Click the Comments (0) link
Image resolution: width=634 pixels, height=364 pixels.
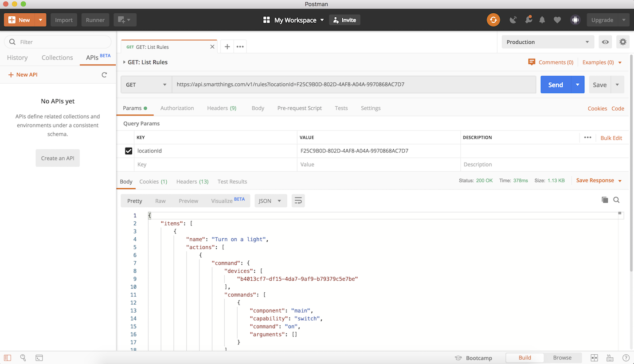tap(551, 62)
